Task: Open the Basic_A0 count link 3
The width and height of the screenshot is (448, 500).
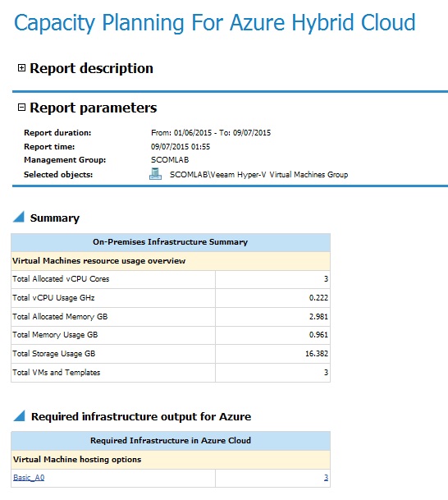Action: tap(326, 477)
